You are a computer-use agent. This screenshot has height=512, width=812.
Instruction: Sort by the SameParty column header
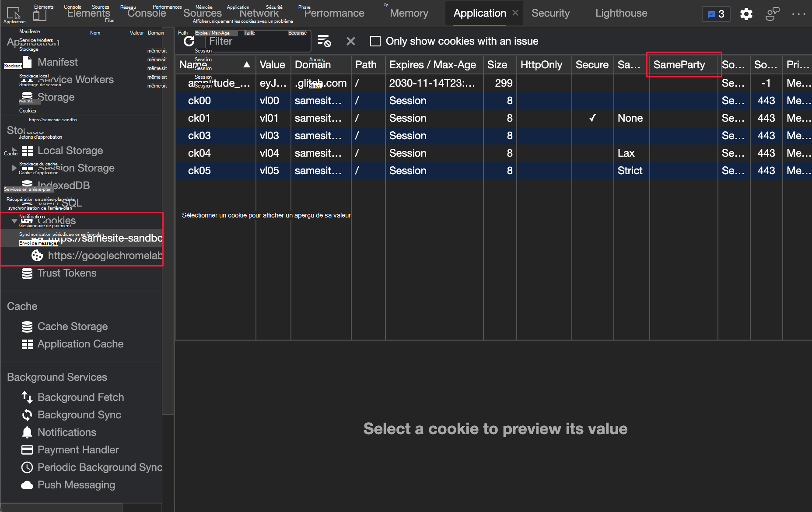pos(684,65)
